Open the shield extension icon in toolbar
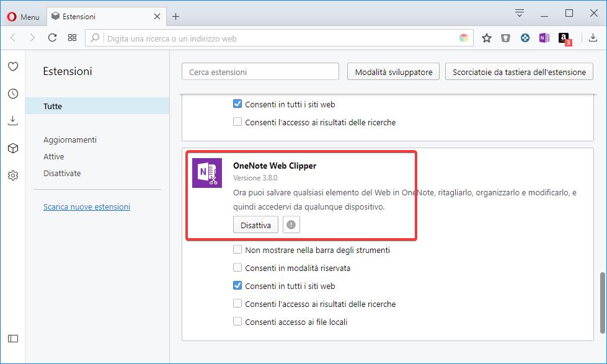The width and height of the screenshot is (607, 364). [505, 38]
